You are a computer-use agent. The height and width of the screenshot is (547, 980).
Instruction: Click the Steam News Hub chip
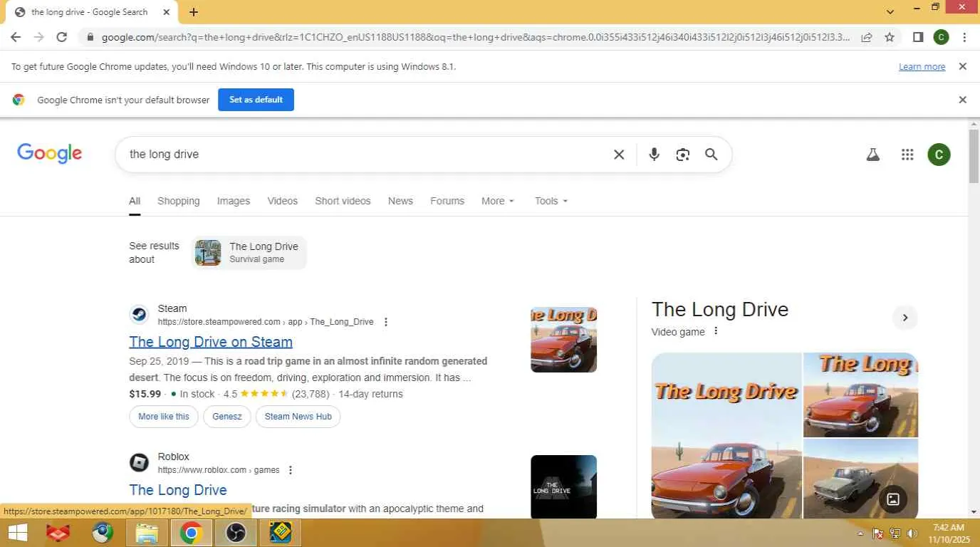tap(298, 417)
